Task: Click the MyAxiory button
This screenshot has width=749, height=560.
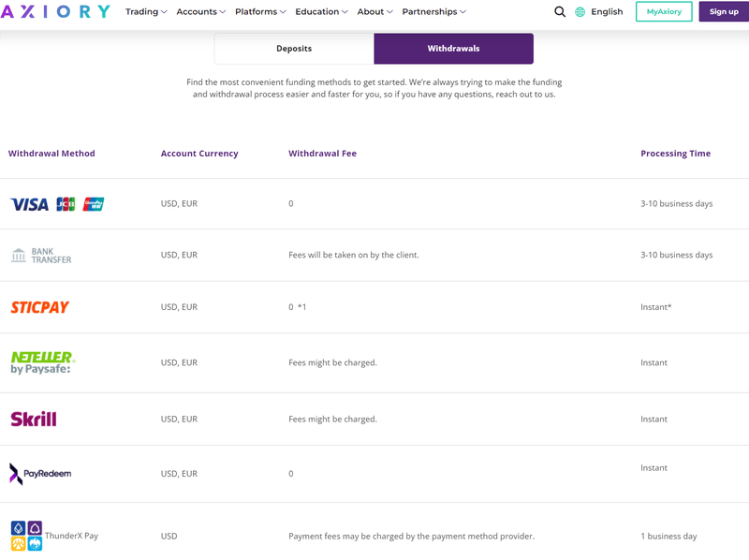Action: click(664, 12)
